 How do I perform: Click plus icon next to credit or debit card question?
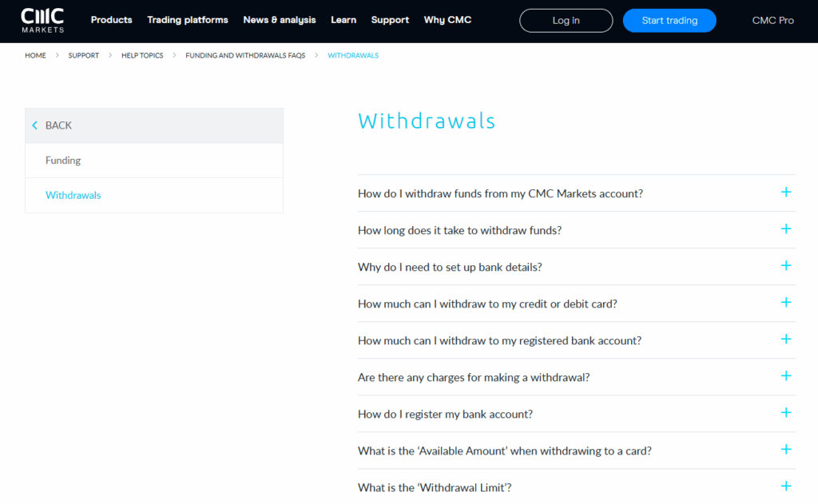tap(786, 303)
